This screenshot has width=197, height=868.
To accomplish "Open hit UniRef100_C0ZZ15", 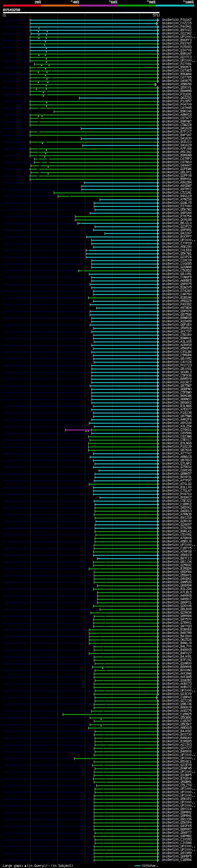I will coord(176,23).
